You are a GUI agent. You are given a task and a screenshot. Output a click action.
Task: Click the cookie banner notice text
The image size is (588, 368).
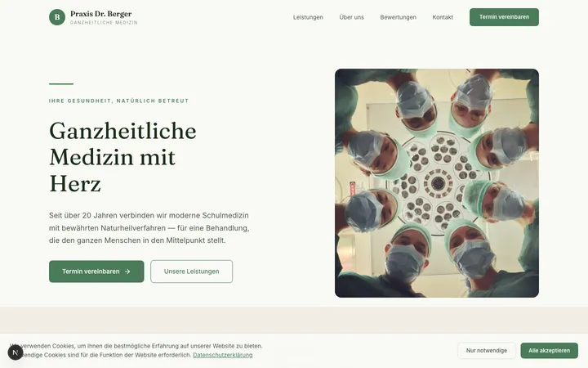pos(136,351)
